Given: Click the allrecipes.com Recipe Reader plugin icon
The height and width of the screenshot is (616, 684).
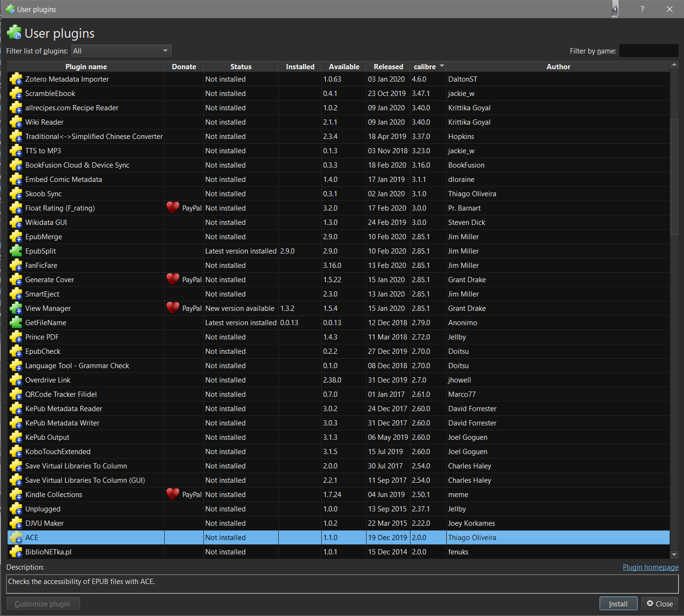Looking at the screenshot, I should pyautogui.click(x=16, y=108).
